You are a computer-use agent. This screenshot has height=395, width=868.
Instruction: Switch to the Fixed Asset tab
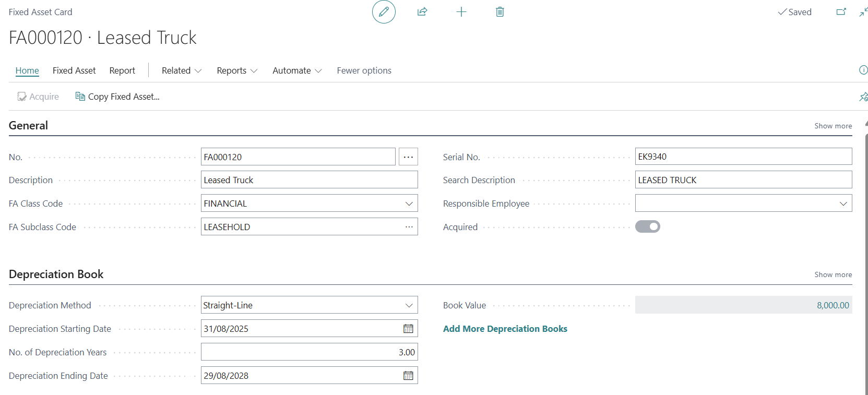(x=74, y=70)
